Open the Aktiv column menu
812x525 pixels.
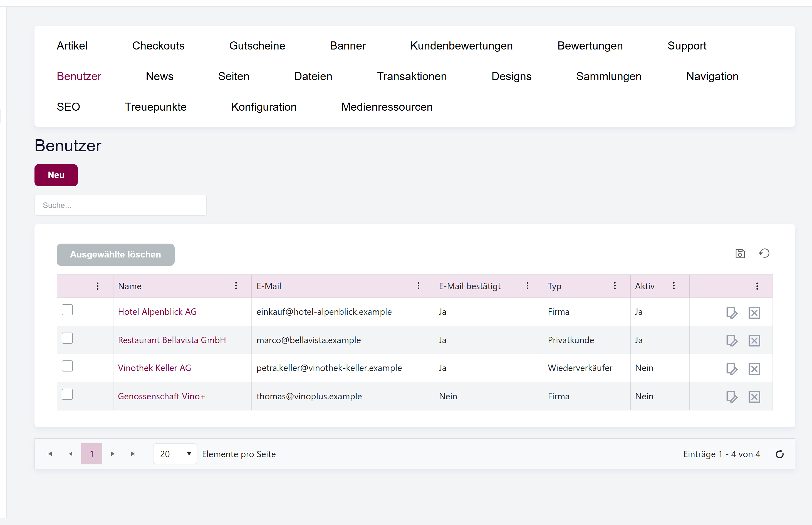(x=674, y=286)
